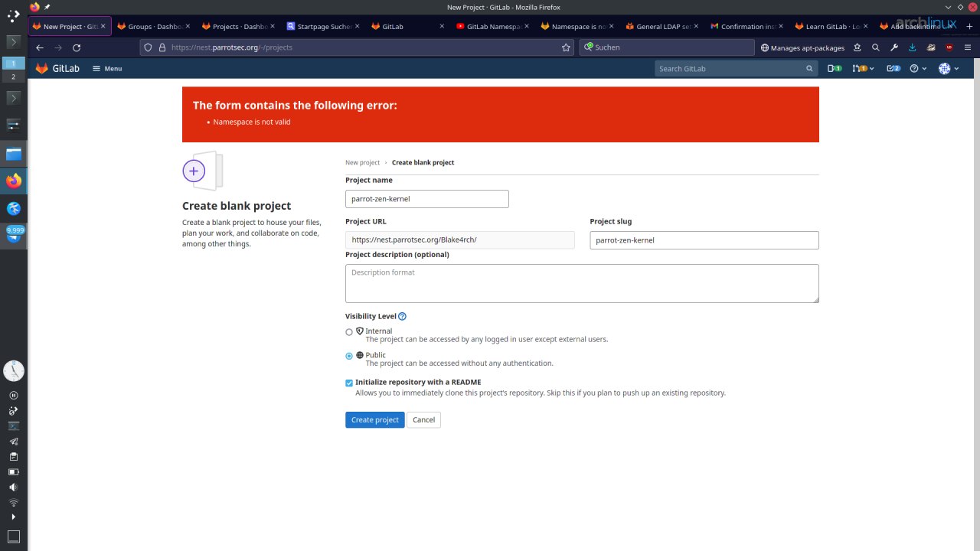Open the To-Do list icon in GitLab header
The width and height of the screenshot is (980, 551).
pyautogui.click(x=893, y=69)
